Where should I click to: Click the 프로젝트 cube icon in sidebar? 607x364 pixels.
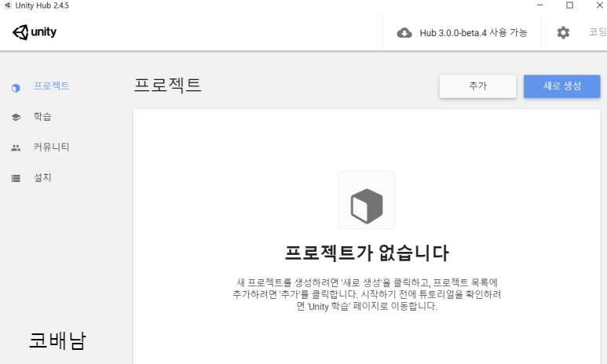(x=16, y=88)
